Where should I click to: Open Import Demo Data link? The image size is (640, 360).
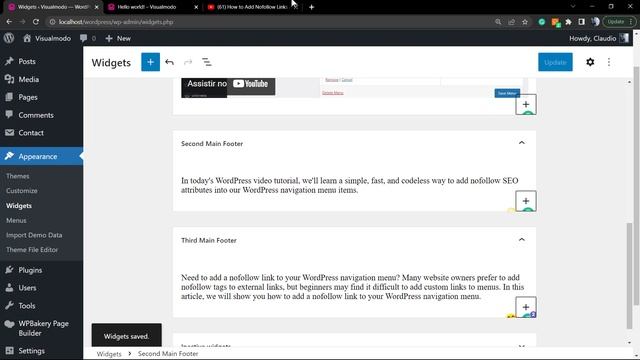34,235
